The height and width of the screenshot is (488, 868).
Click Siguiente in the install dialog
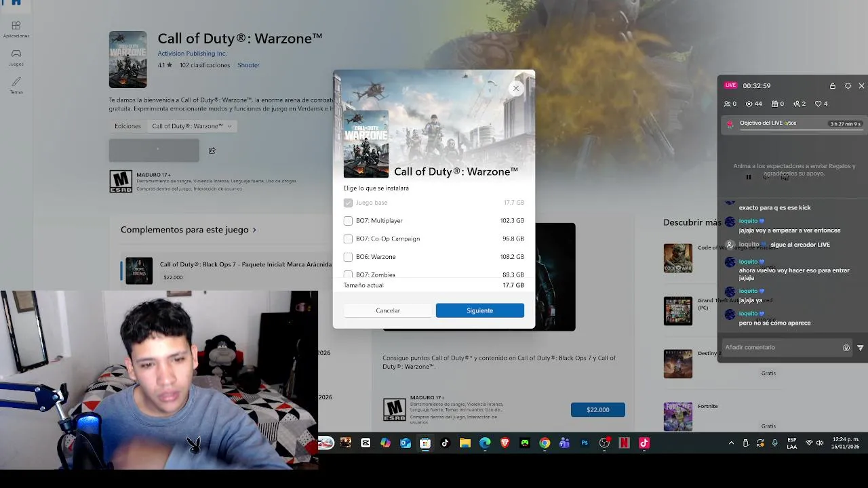click(x=480, y=310)
